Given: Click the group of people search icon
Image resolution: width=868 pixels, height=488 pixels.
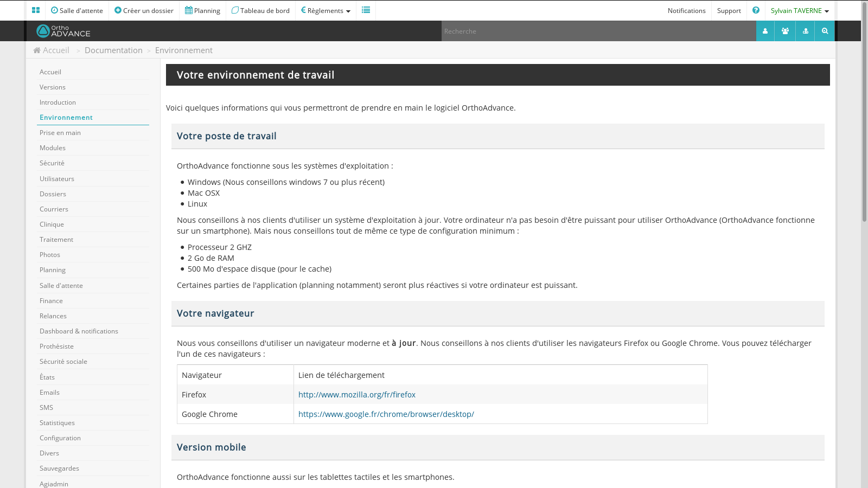Looking at the screenshot, I should click(785, 31).
